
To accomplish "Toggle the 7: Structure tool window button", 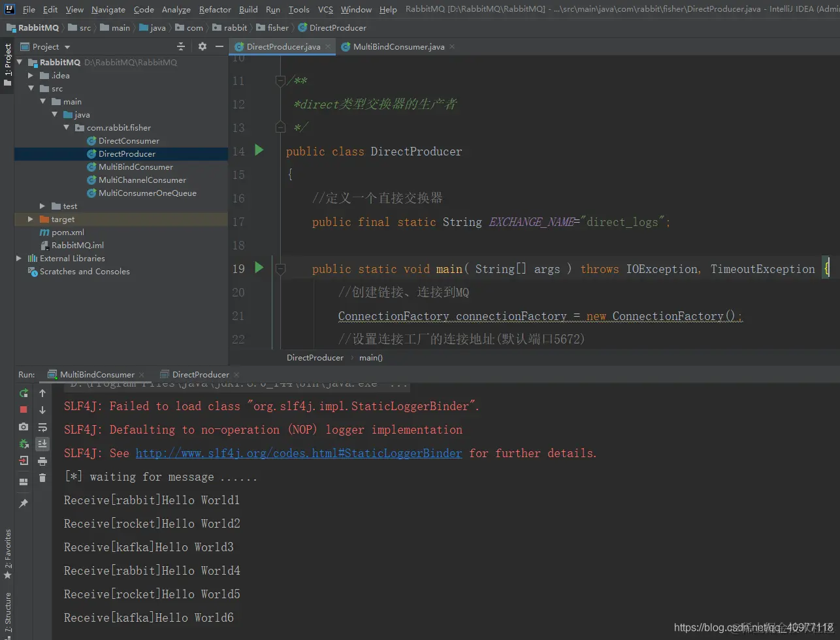I will pyautogui.click(x=7, y=615).
